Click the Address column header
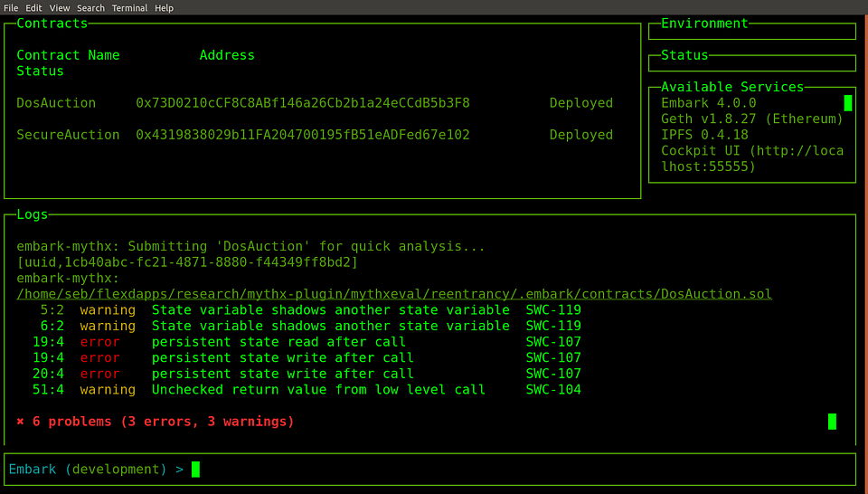The width and height of the screenshot is (868, 494). 227,55
